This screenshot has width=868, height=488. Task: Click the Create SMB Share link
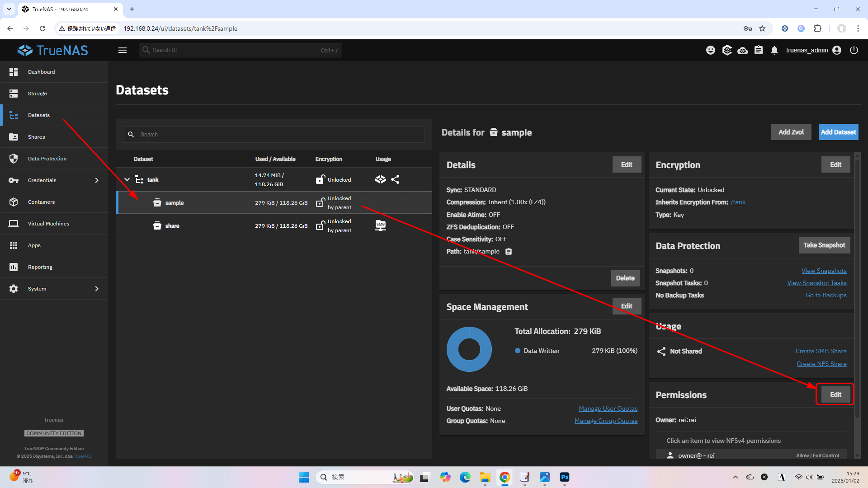click(821, 351)
